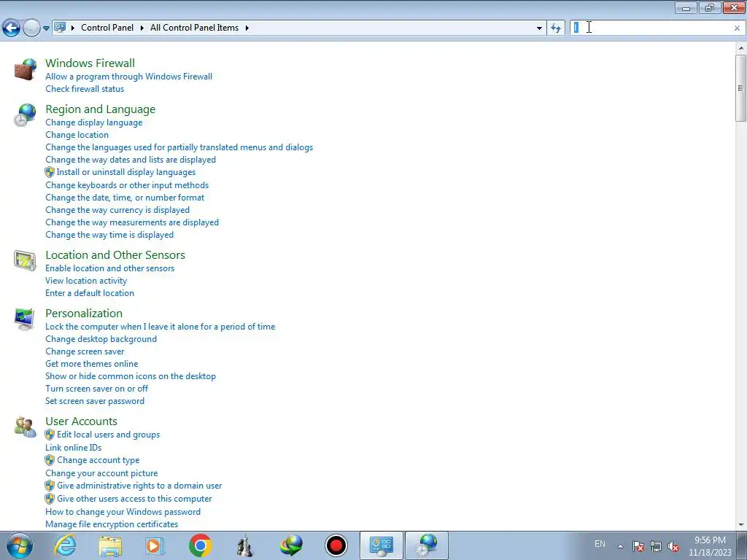Image resolution: width=747 pixels, height=560 pixels.
Task: Click Change the way time is displayed
Action: pyautogui.click(x=109, y=234)
